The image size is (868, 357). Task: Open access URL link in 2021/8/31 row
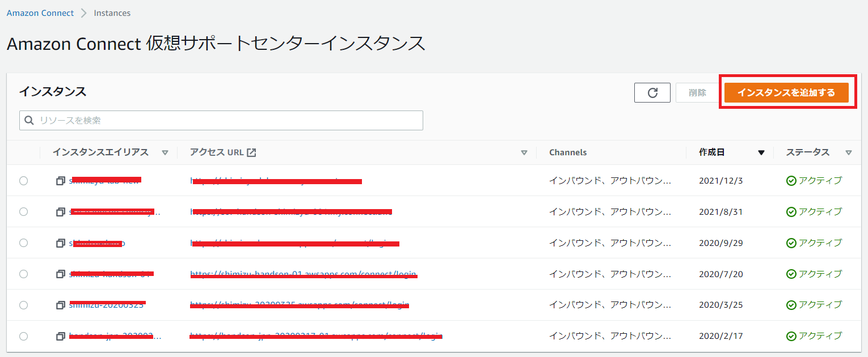tap(291, 212)
